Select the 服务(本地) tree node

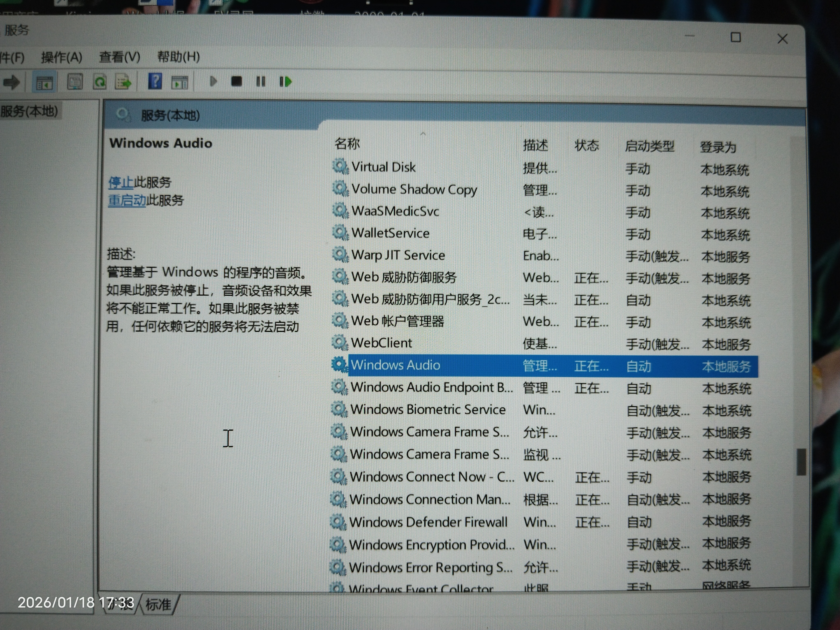pos(30,112)
